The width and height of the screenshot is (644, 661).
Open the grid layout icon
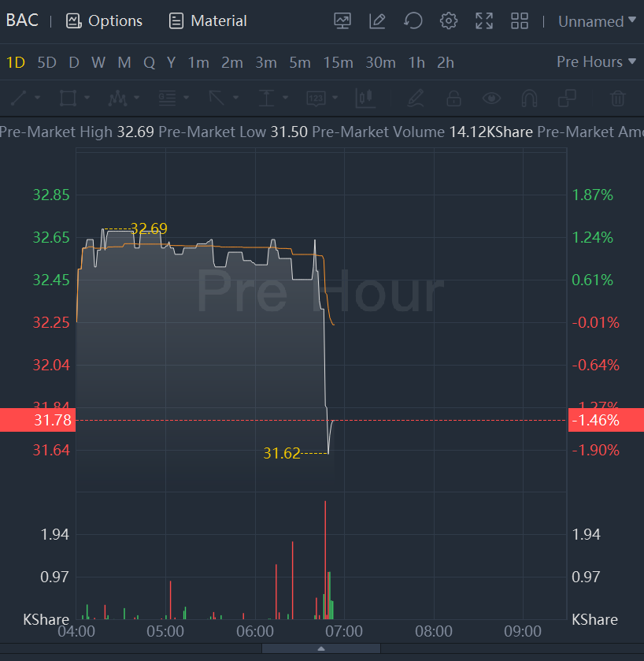tap(520, 21)
